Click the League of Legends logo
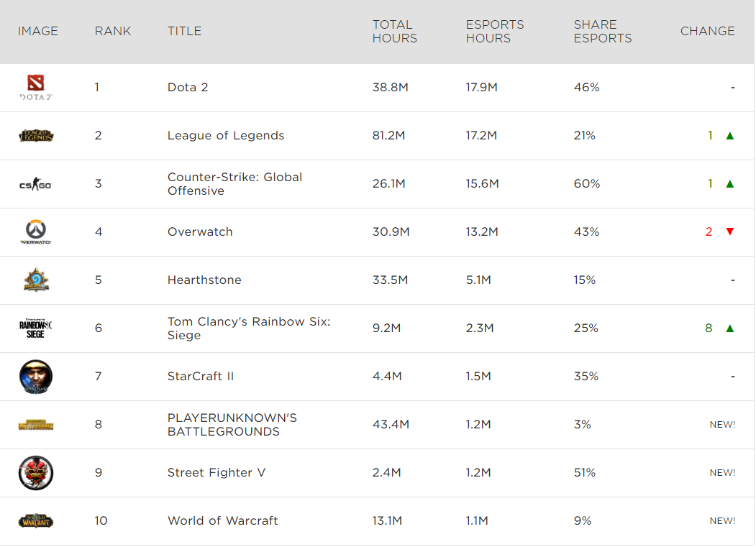This screenshot has height=547, width=756. click(36, 135)
